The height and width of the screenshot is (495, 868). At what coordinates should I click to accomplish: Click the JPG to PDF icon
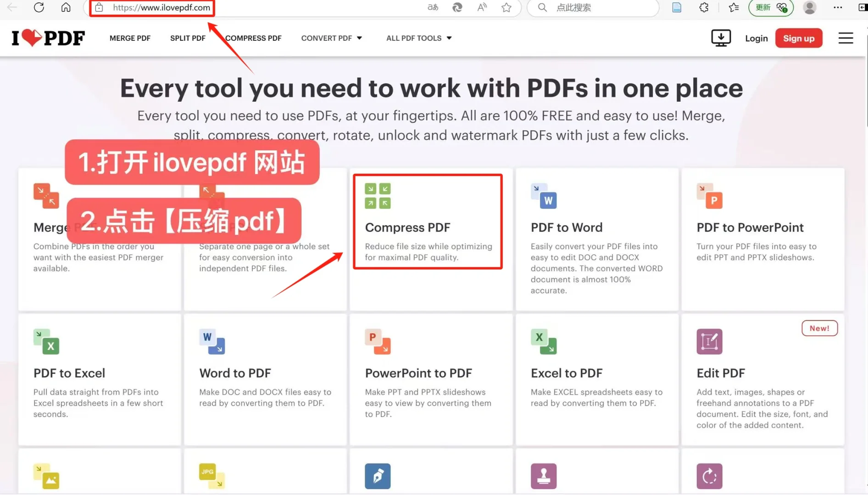pyautogui.click(x=212, y=476)
